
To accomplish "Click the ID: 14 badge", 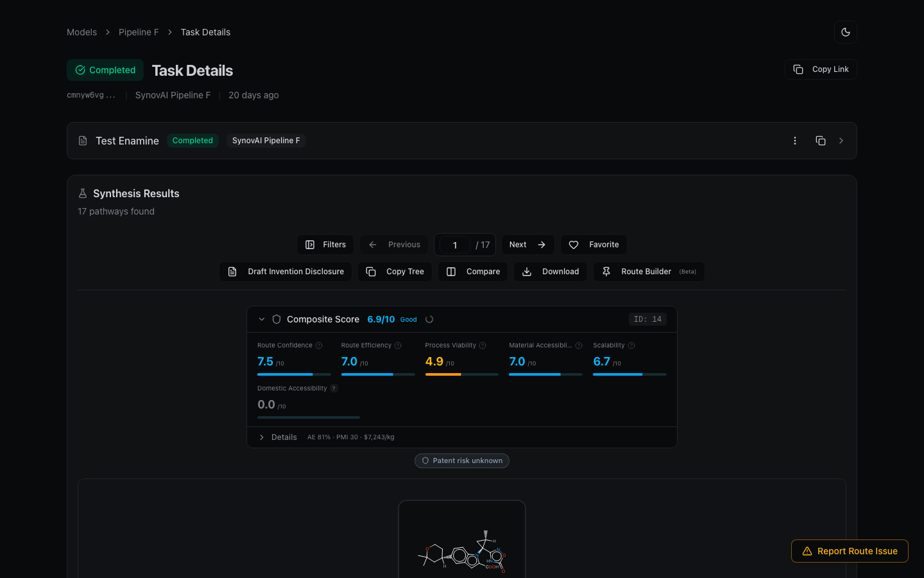I will (647, 319).
